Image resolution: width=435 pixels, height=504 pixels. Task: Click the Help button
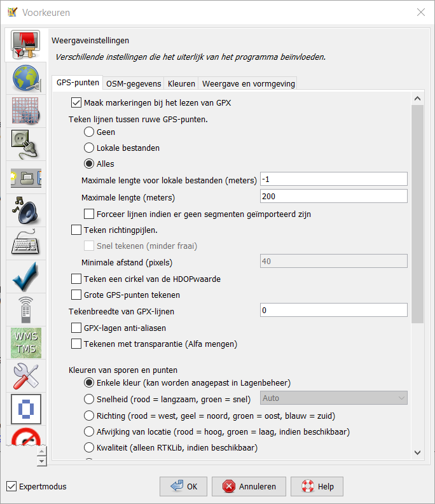click(x=317, y=486)
